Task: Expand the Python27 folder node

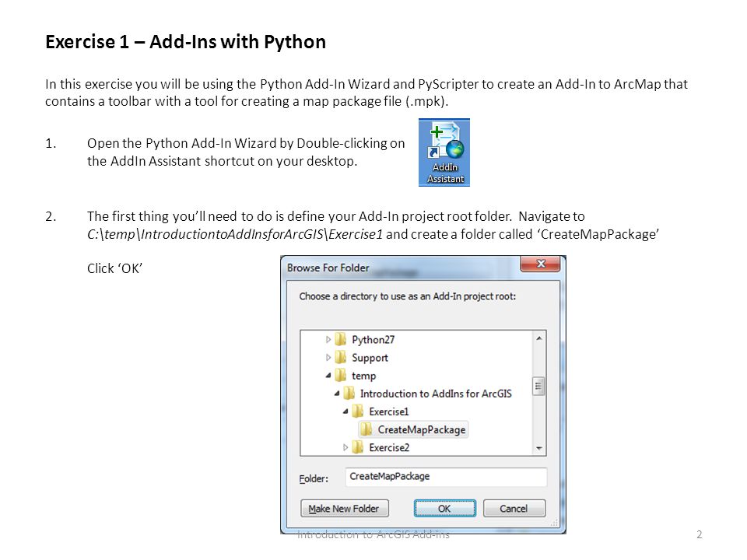Action: point(328,340)
